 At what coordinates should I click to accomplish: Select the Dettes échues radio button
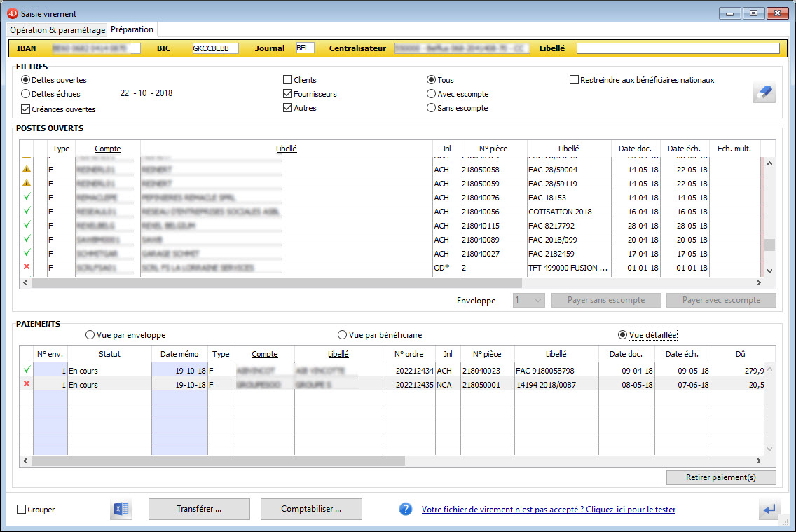[x=26, y=94]
